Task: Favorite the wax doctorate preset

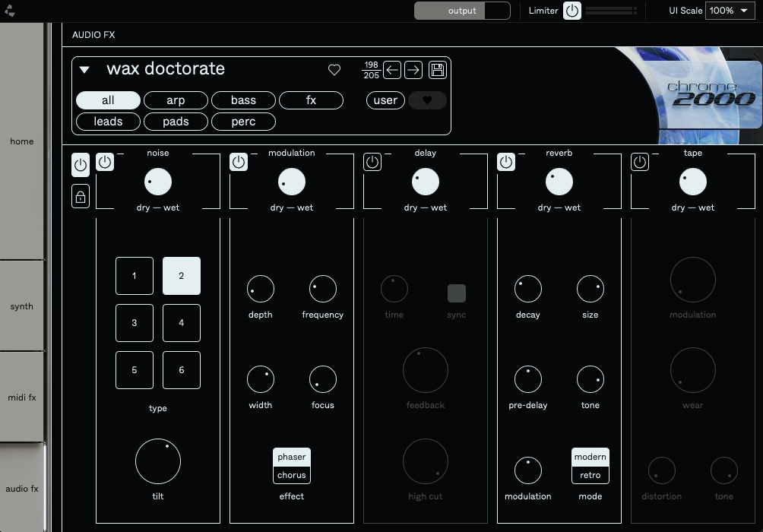Action: coord(334,70)
